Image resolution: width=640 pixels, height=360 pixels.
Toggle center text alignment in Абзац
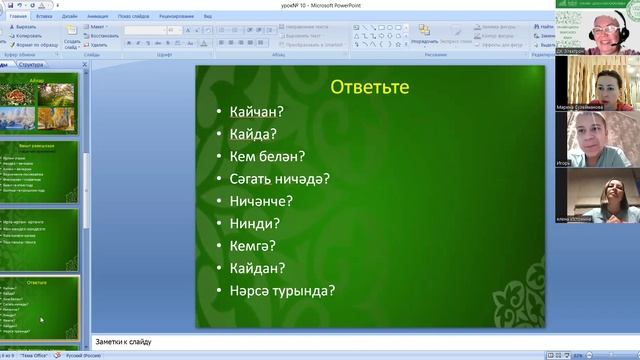point(231,42)
